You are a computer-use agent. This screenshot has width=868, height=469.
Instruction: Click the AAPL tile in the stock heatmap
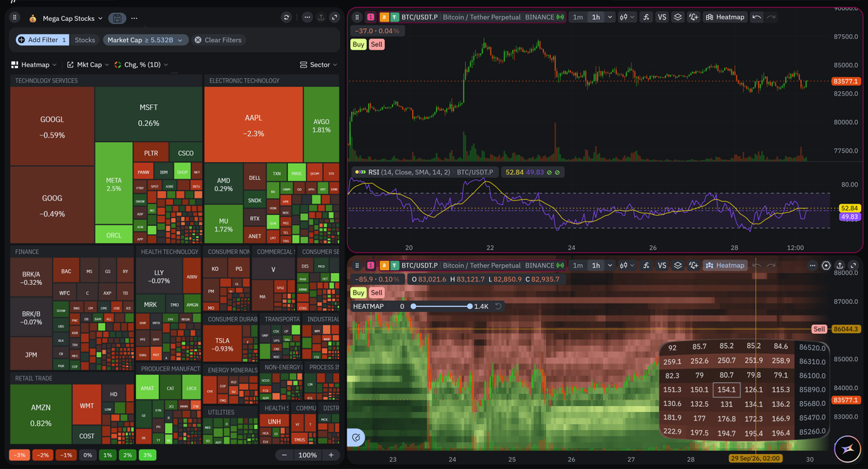point(253,124)
